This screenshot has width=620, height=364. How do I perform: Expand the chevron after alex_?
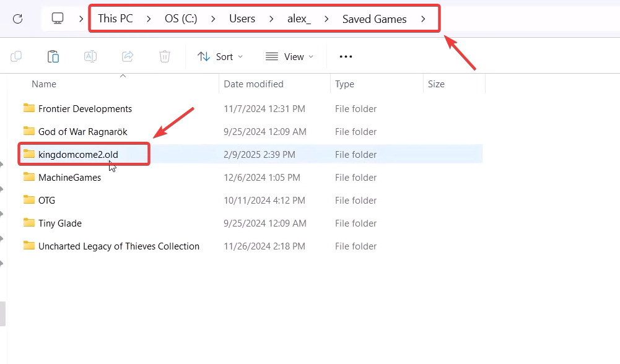326,19
